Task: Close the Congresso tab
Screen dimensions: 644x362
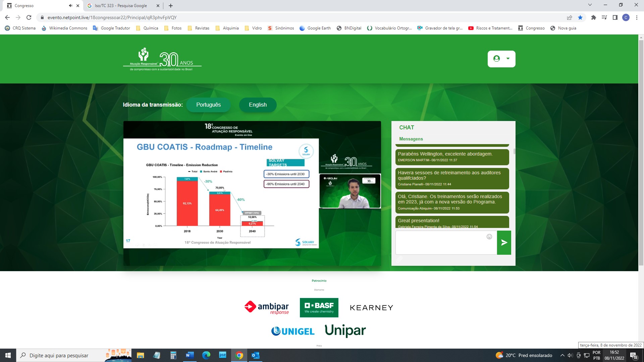Action: click(x=78, y=6)
